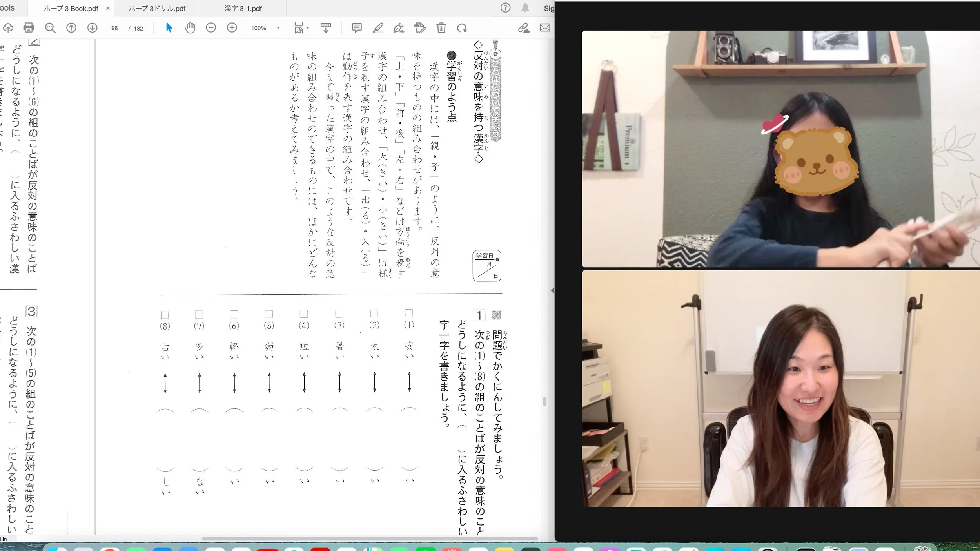The height and width of the screenshot is (551, 980).
Task: Click the page number field showing 98
Action: tap(114, 28)
